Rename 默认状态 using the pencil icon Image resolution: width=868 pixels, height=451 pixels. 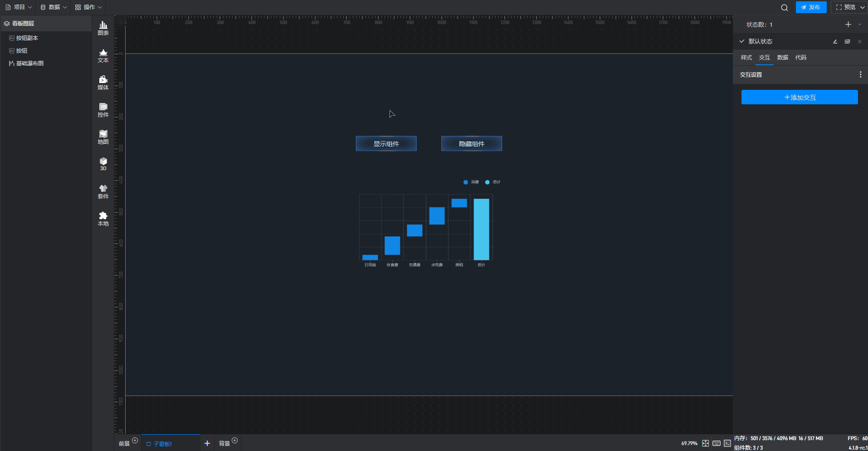pyautogui.click(x=835, y=41)
